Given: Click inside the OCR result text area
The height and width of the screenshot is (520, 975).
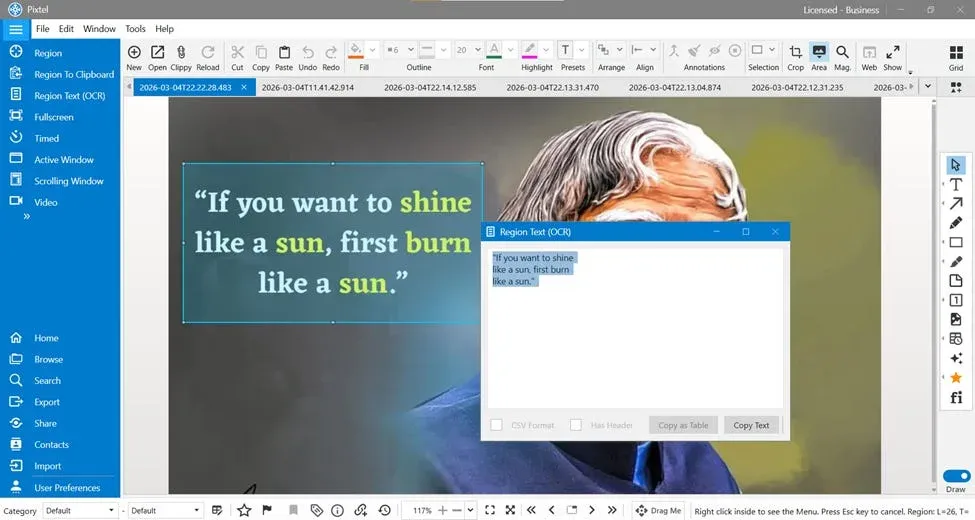Looking at the screenshot, I should [x=635, y=328].
